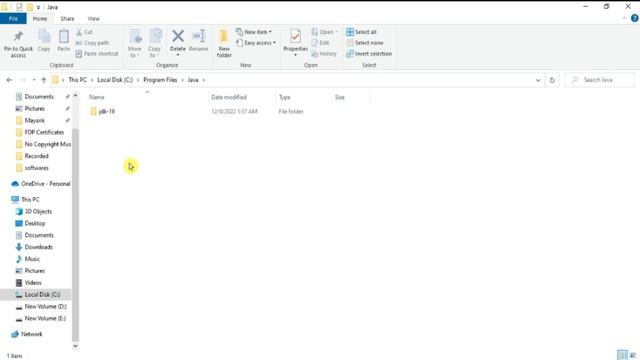
Task: Click Local Disk (C:) in address bar
Action: [115, 80]
